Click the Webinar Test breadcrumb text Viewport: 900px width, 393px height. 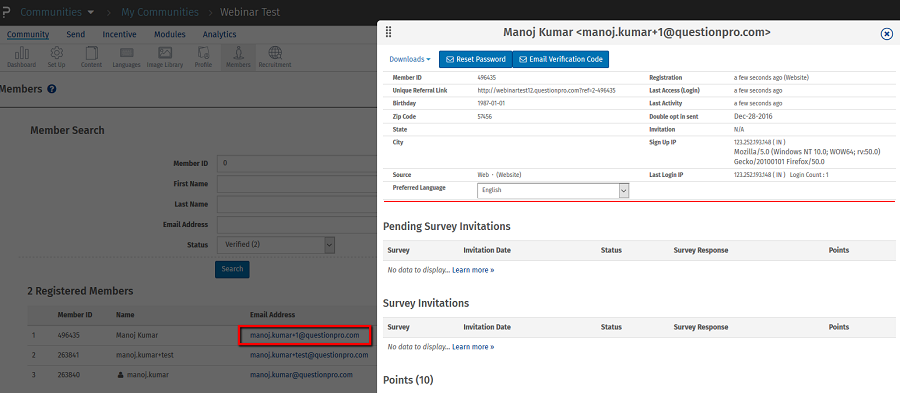tap(250, 12)
